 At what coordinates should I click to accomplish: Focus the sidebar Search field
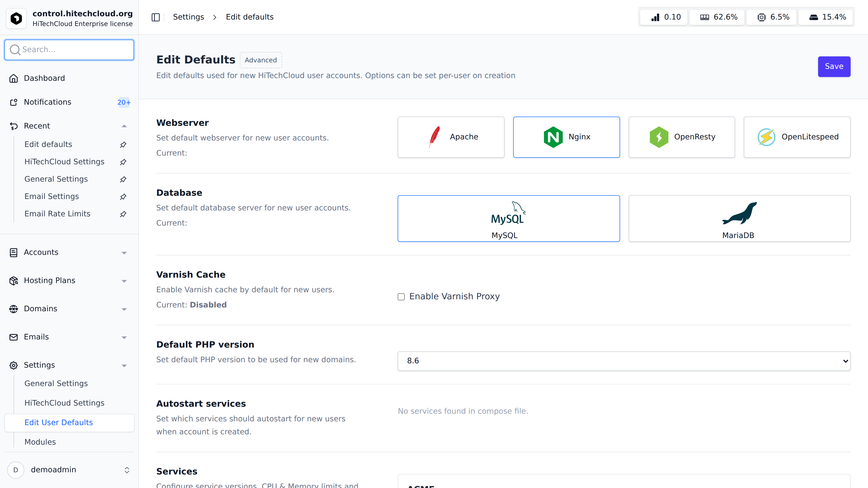tap(69, 50)
